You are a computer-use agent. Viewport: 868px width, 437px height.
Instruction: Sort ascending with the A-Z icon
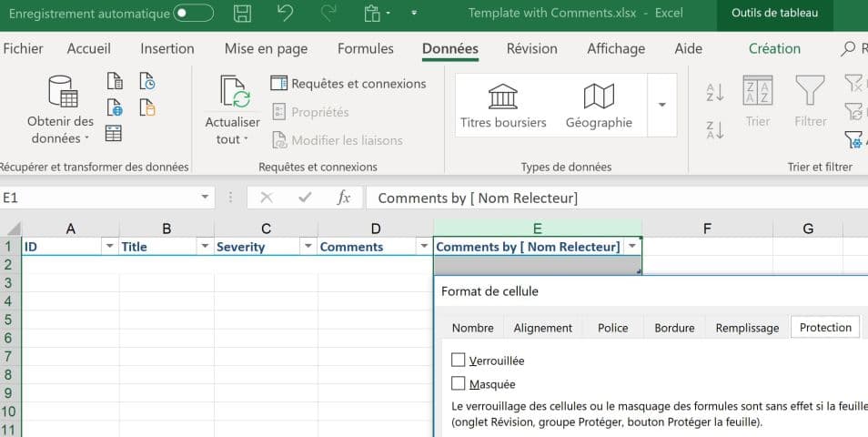[x=715, y=92]
